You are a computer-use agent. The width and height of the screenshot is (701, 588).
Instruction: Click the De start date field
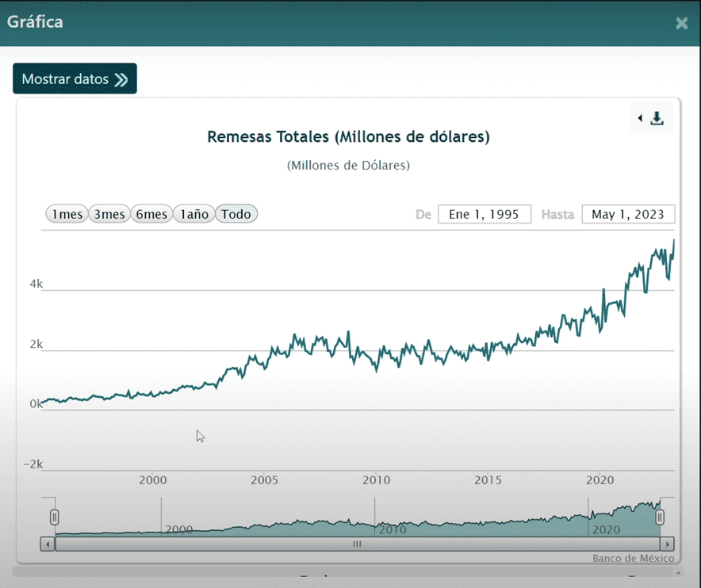[x=484, y=214]
